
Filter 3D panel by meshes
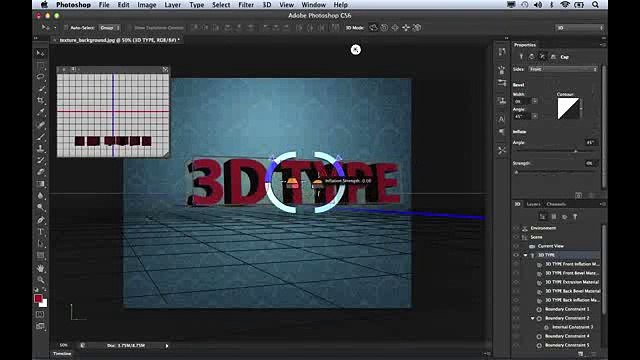click(x=553, y=217)
